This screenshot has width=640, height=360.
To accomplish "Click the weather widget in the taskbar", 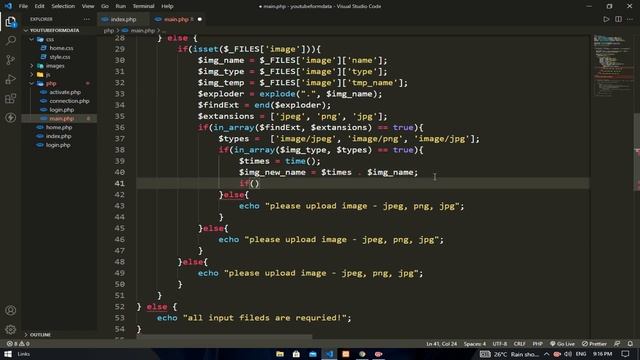I will pos(516,354).
